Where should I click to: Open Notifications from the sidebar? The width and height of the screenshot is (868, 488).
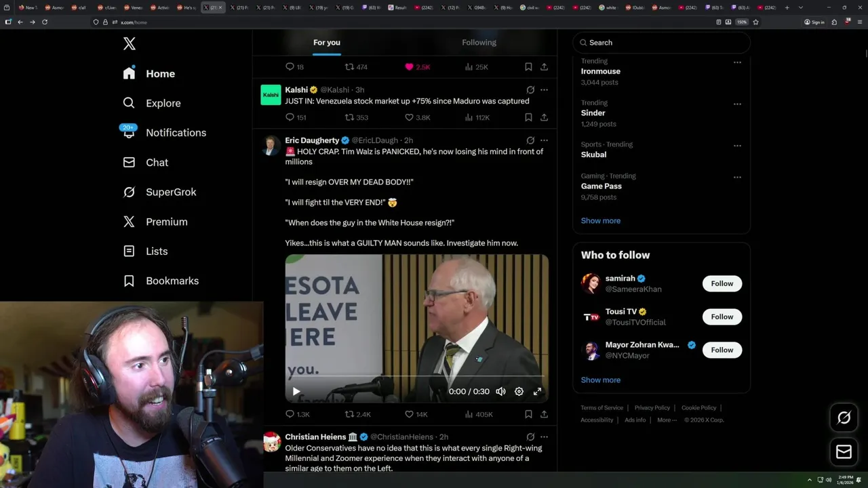pyautogui.click(x=164, y=133)
